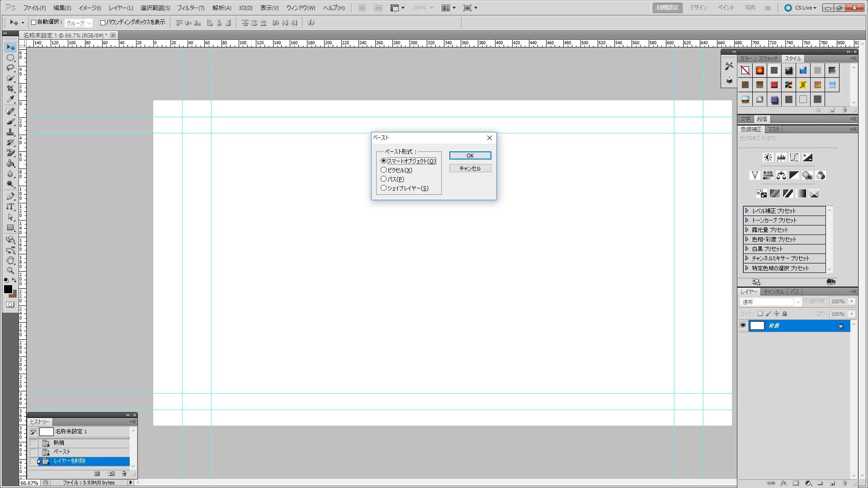Add a Brightness/Contrast adjustment icon
Viewport: 868px width, 488px height.
pyautogui.click(x=768, y=157)
